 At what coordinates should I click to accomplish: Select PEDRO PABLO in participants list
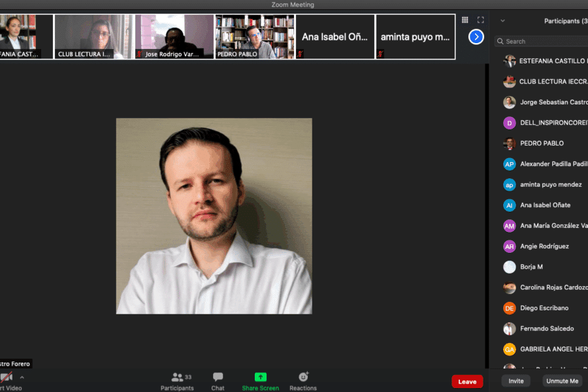tap(542, 143)
